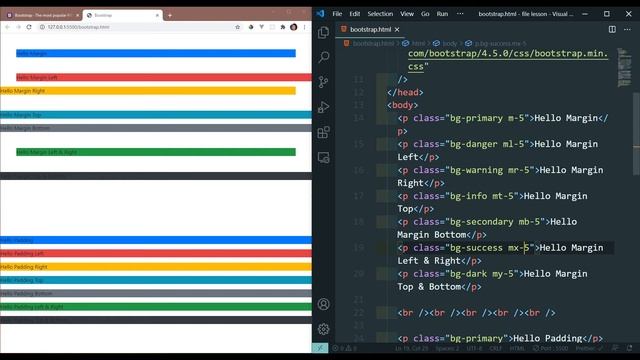This screenshot has height=360, width=640.
Task: Open the Chrome three-dot menu
Action: (x=304, y=27)
